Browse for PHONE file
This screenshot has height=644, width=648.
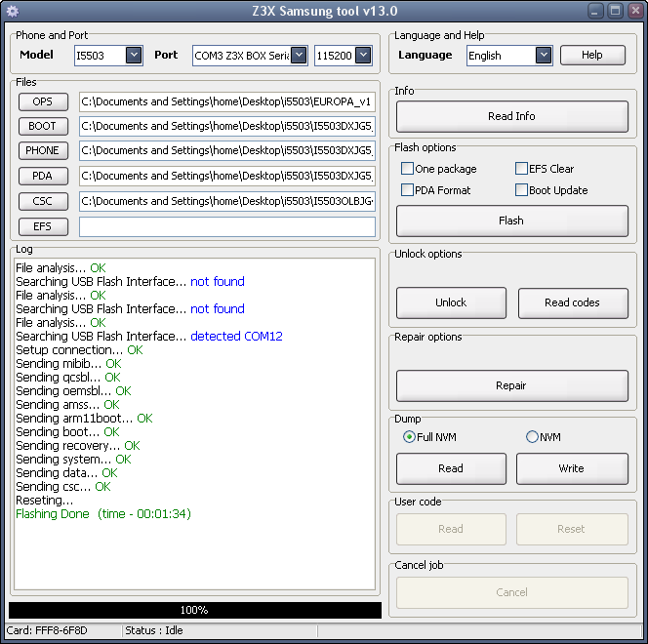[43, 150]
